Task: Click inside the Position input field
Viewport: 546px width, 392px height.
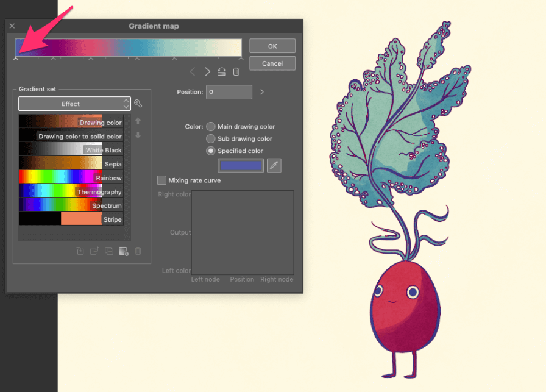Action: pos(229,92)
